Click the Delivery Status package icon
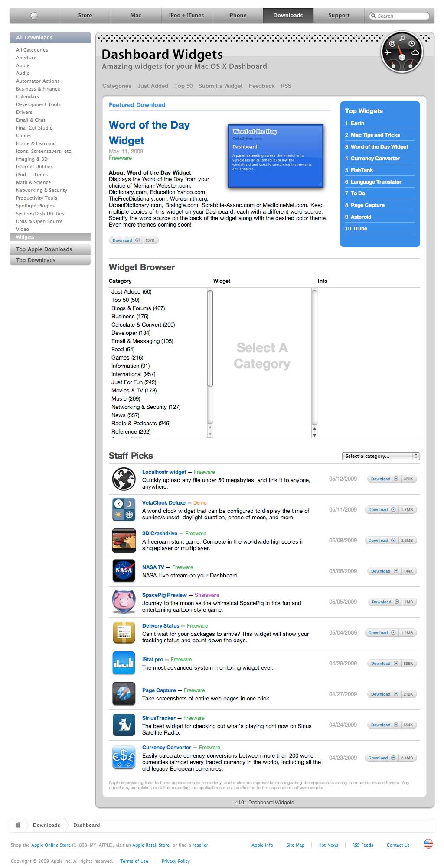 [124, 632]
